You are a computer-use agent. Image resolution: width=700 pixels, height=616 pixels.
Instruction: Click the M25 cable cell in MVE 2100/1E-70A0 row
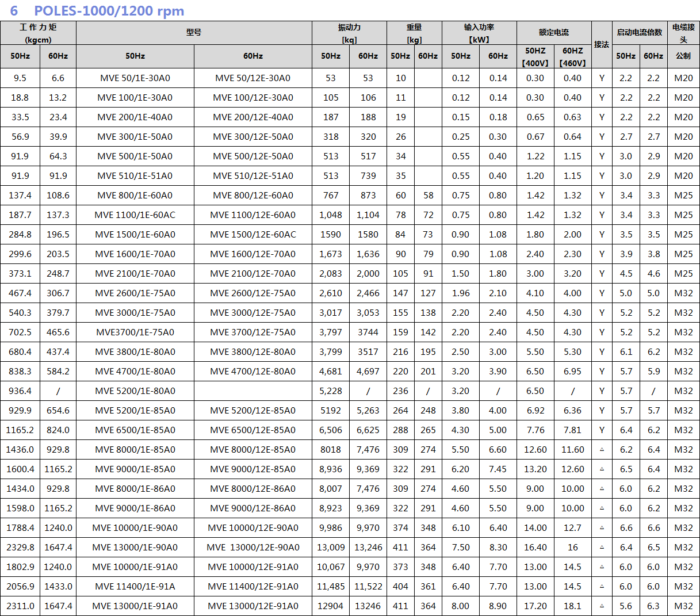[x=683, y=274]
